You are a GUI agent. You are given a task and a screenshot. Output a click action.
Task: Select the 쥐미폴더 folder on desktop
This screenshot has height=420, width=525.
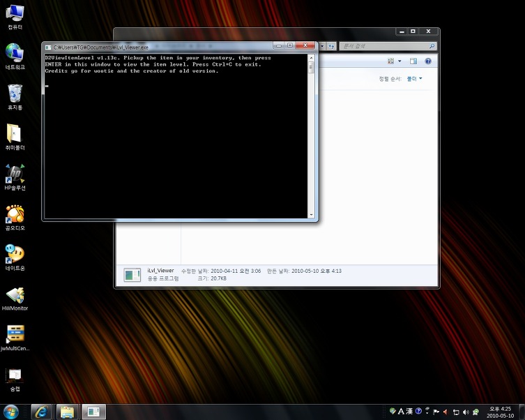(x=15, y=137)
